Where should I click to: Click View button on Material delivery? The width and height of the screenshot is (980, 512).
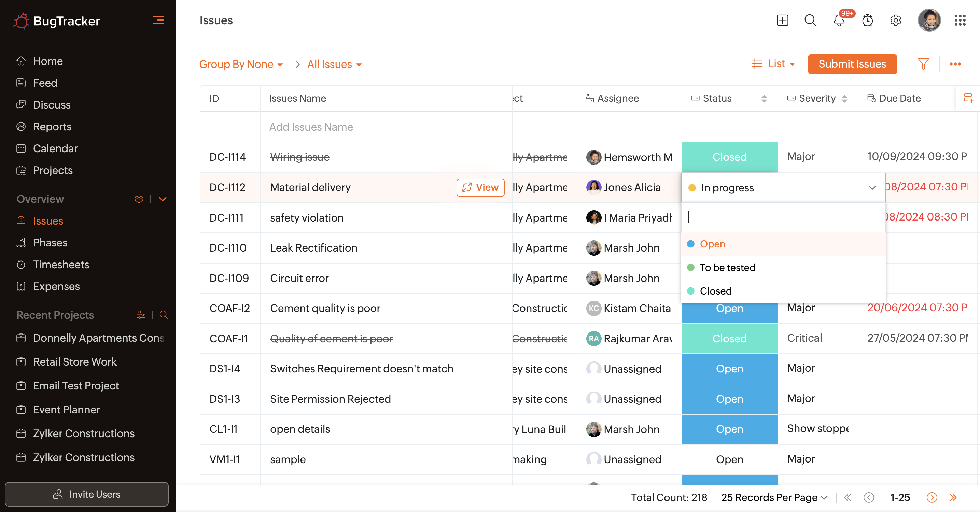click(480, 187)
